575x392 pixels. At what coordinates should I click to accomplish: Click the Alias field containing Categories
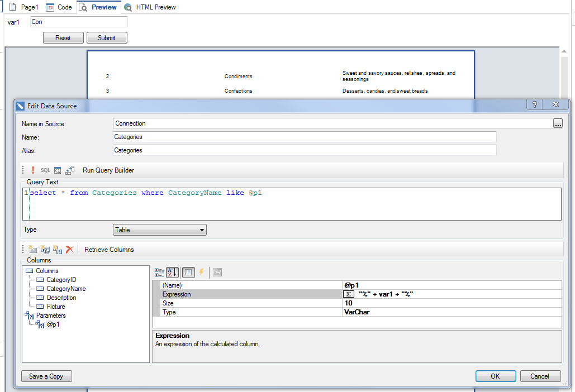pyautogui.click(x=305, y=150)
